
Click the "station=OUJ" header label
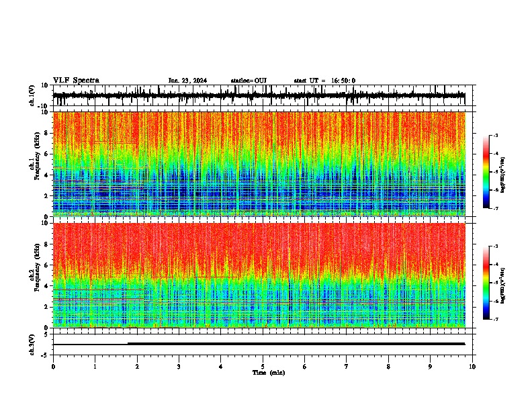click(x=249, y=81)
